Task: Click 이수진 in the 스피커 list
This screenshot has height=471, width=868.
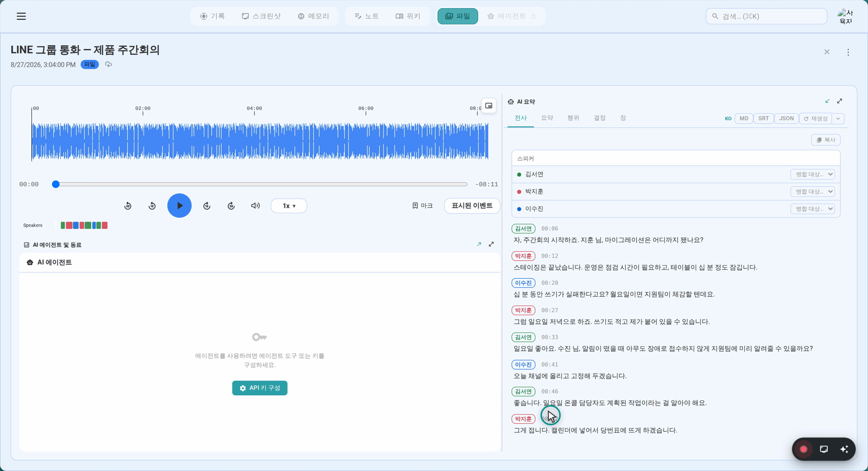Action: (x=534, y=209)
